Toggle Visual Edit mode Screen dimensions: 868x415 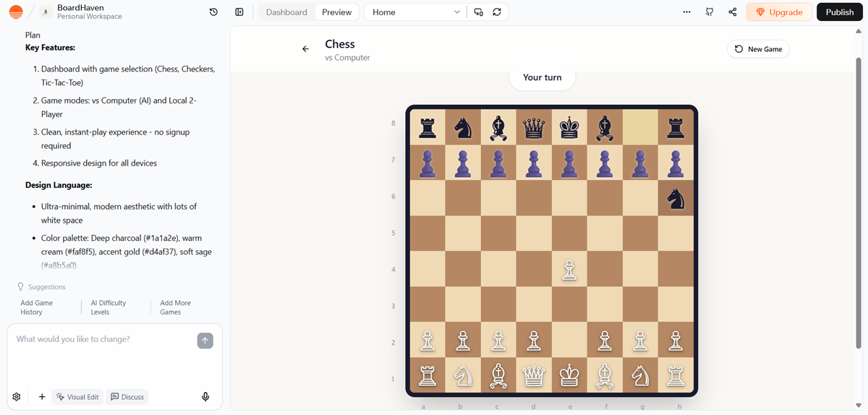77,397
